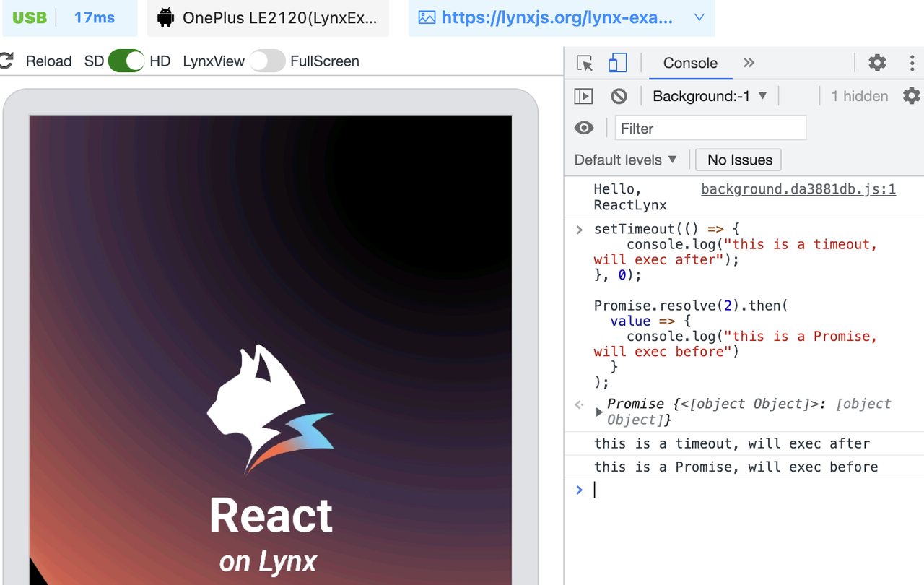Click the React heading in the preview
This screenshot has width=924, height=585.
271,516
